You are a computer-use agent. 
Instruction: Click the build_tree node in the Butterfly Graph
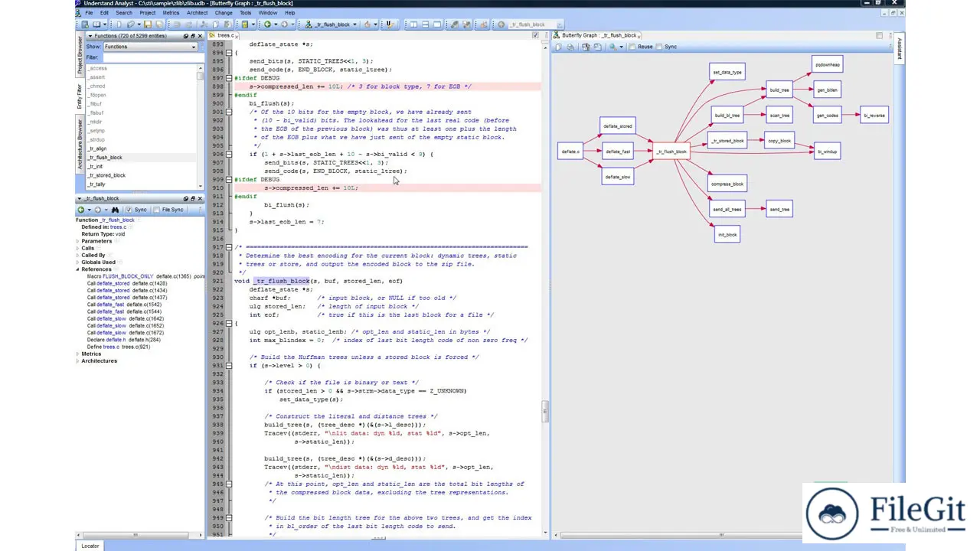[x=779, y=90]
